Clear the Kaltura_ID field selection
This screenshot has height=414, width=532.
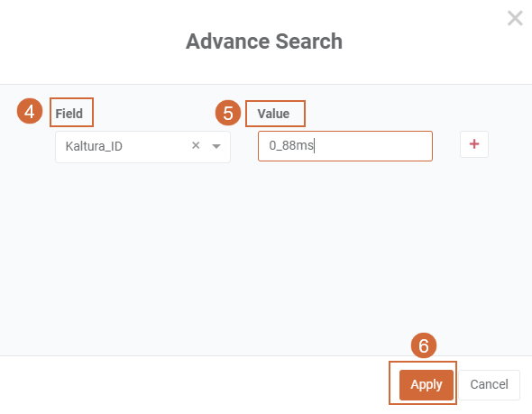(x=196, y=145)
